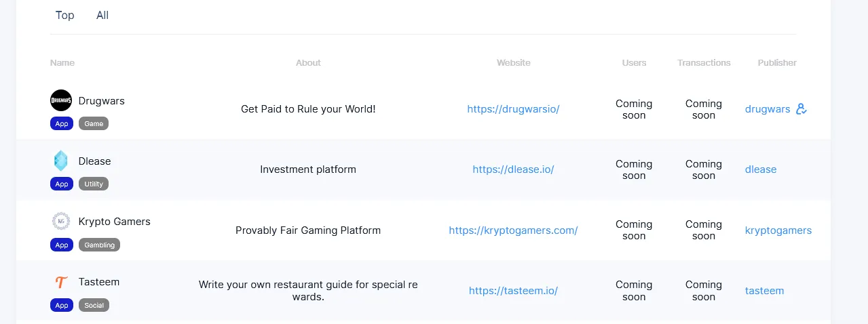Select the Tasteem app name
Screen dimensions: 868x324
click(x=99, y=281)
